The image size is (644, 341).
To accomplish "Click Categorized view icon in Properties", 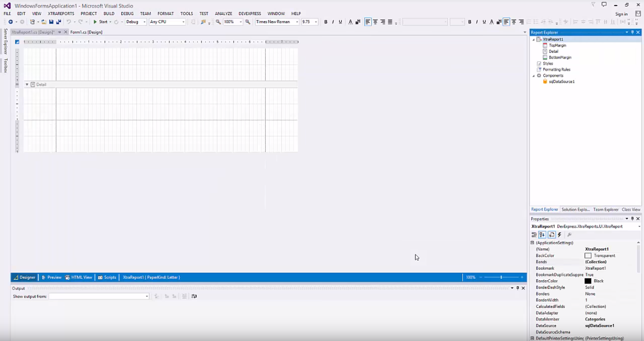I will coord(534,234).
